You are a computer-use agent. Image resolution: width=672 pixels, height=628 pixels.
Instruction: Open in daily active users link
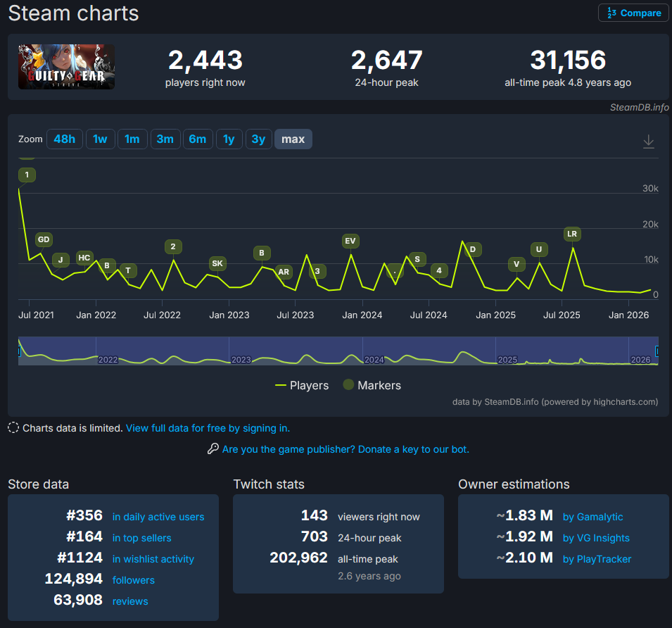(x=158, y=517)
